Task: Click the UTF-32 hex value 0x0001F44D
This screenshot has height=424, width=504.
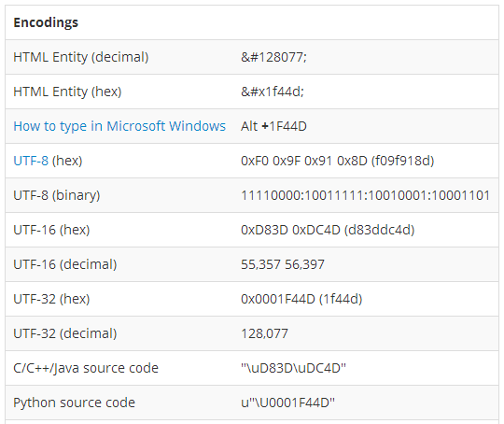Action: coord(301,299)
